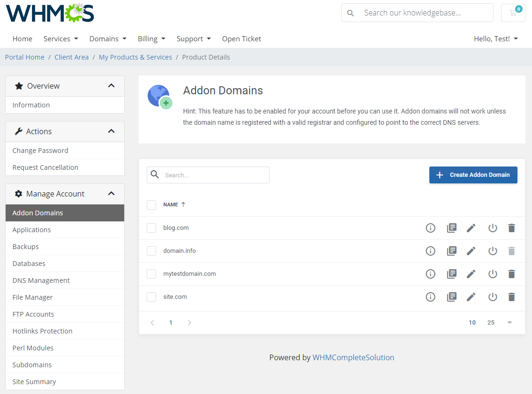Click the Create Addon Domain button
Image resolution: width=532 pixels, height=394 pixels.
tap(473, 175)
